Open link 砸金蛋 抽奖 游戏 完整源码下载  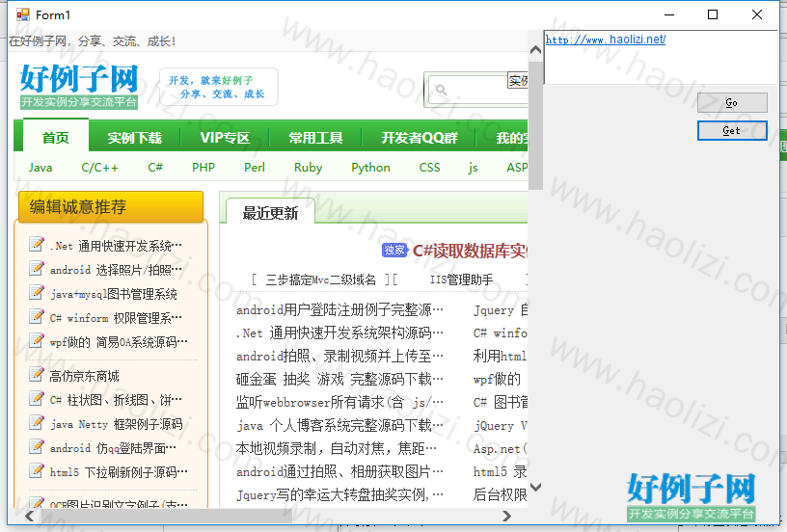tap(339, 379)
